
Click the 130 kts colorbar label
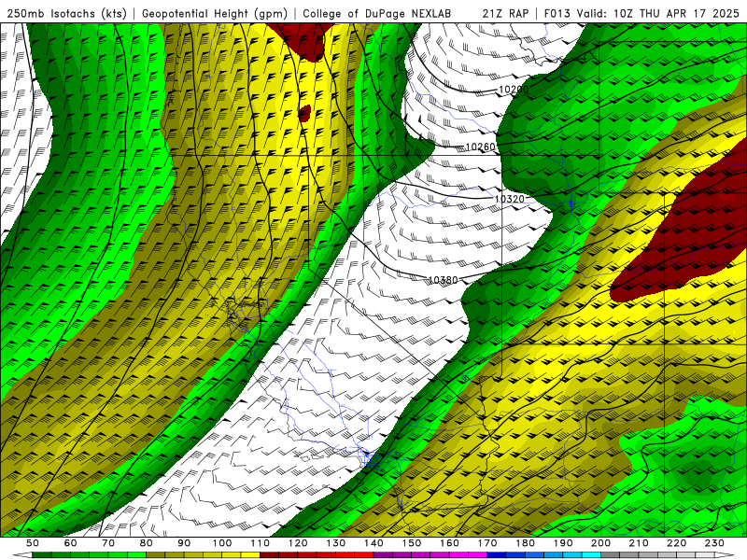click(336, 543)
